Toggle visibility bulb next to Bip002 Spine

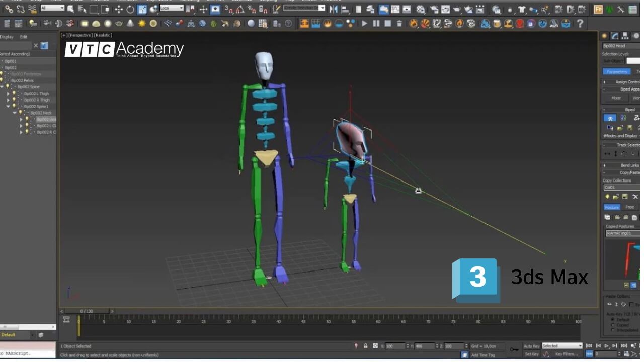(8, 86)
